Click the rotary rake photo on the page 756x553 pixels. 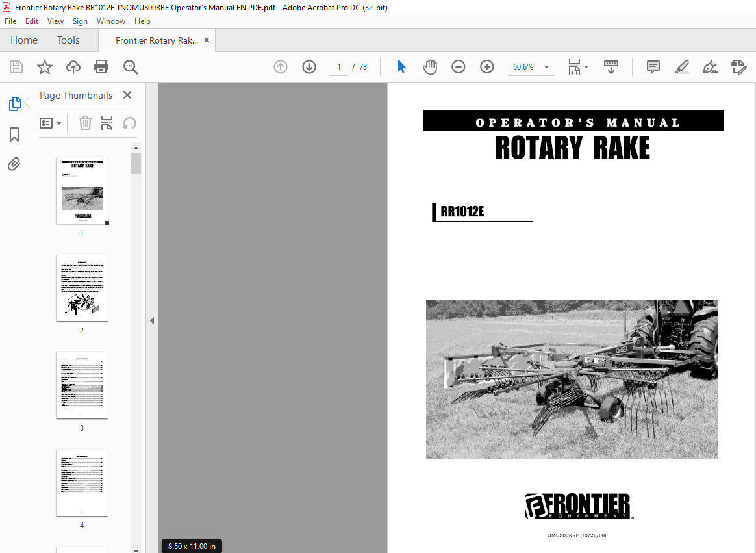[572, 379]
